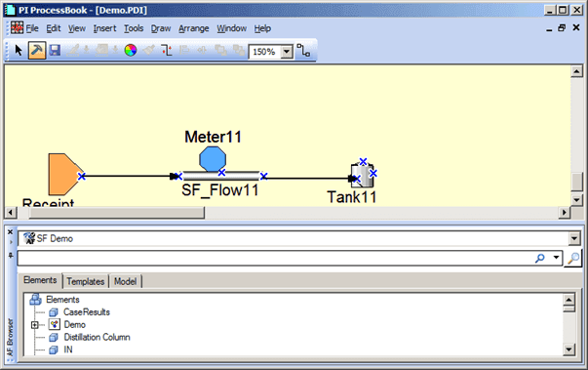Open the Window menu
The height and width of the screenshot is (370, 588).
click(231, 28)
